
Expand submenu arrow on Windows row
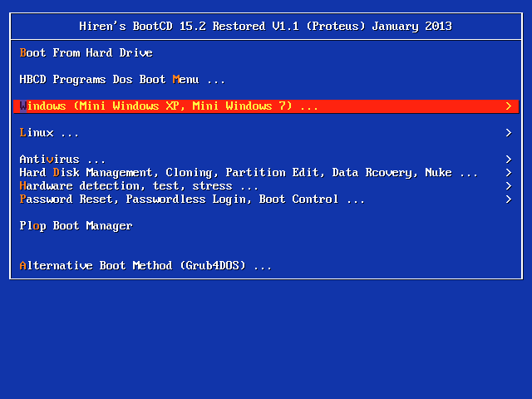[509, 106]
